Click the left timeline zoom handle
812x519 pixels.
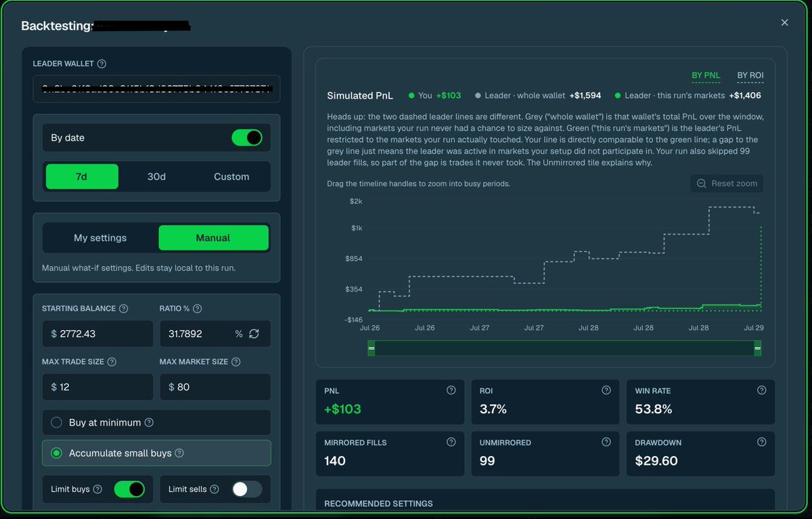pos(371,348)
